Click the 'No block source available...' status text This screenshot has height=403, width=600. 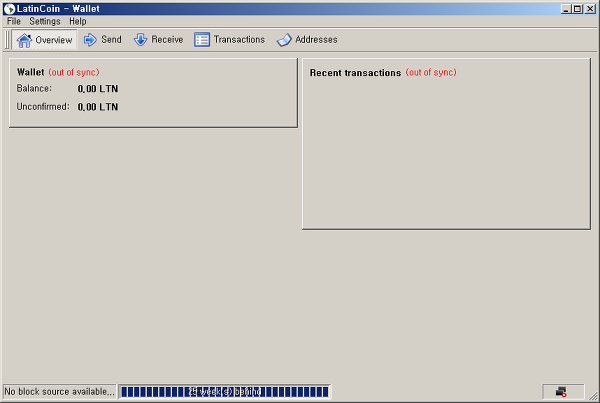pos(59,392)
